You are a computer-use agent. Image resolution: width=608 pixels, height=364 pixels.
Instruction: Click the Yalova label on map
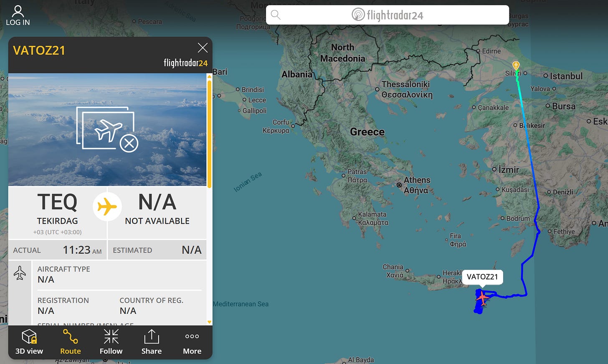[540, 89]
